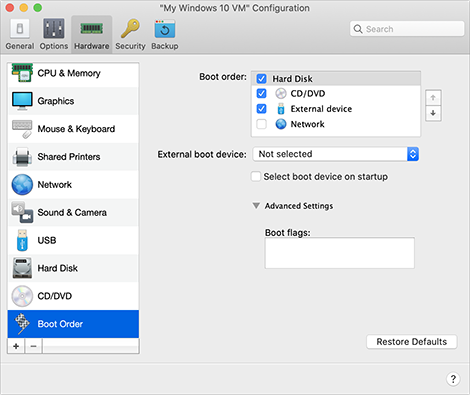Open the External boot device dropdown
Viewport: 470px width, 395px height.
click(x=336, y=154)
